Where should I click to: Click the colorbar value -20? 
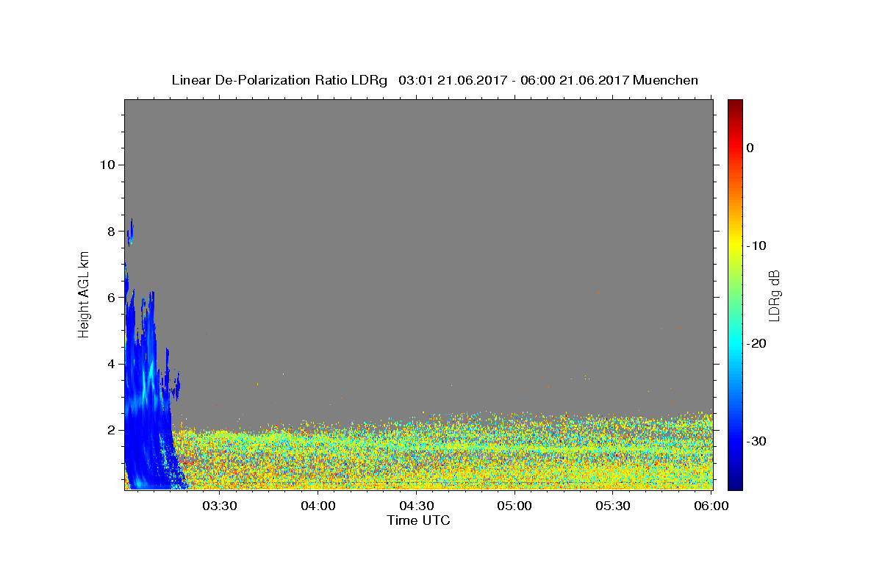pyautogui.click(x=756, y=343)
